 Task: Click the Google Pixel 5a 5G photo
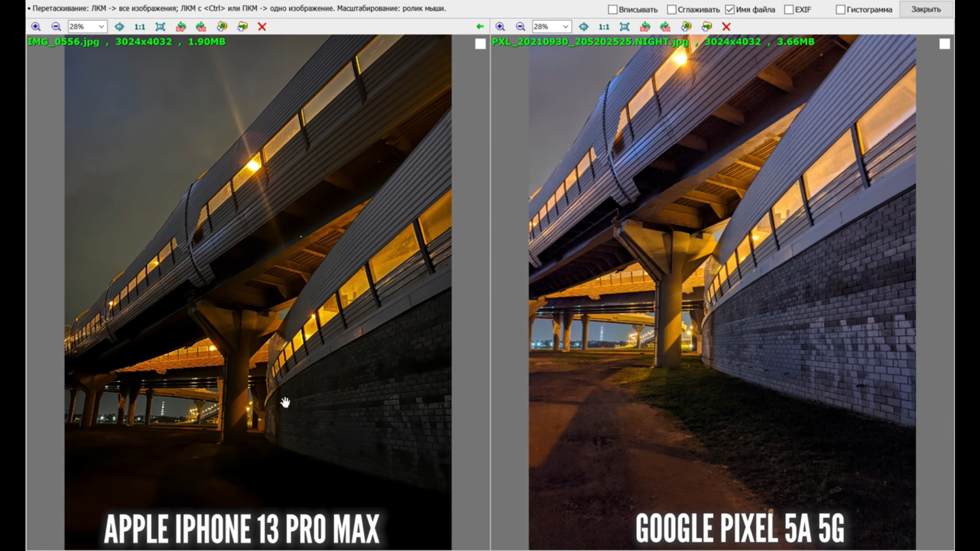(722, 292)
